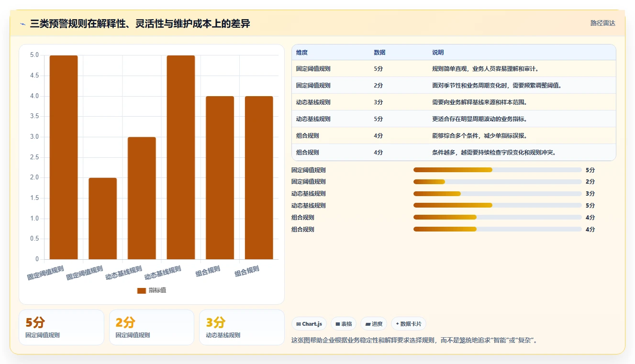Image resolution: width=635 pixels, height=364 pixels.
Task: Click the 固定阈值规则 progress bar showing 2分
Action: (498, 182)
